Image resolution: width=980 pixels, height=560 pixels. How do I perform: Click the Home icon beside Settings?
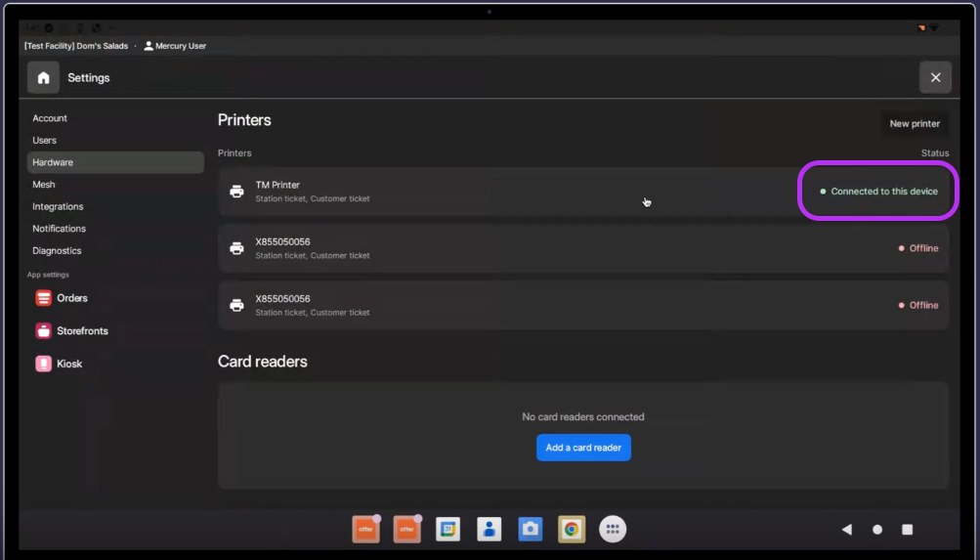coord(43,78)
